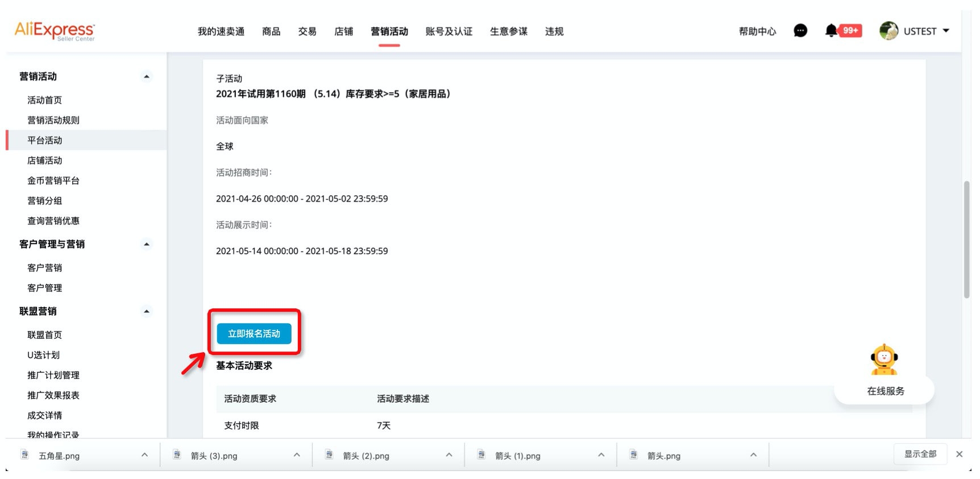Click the 活动资质要求 table header

(250, 399)
